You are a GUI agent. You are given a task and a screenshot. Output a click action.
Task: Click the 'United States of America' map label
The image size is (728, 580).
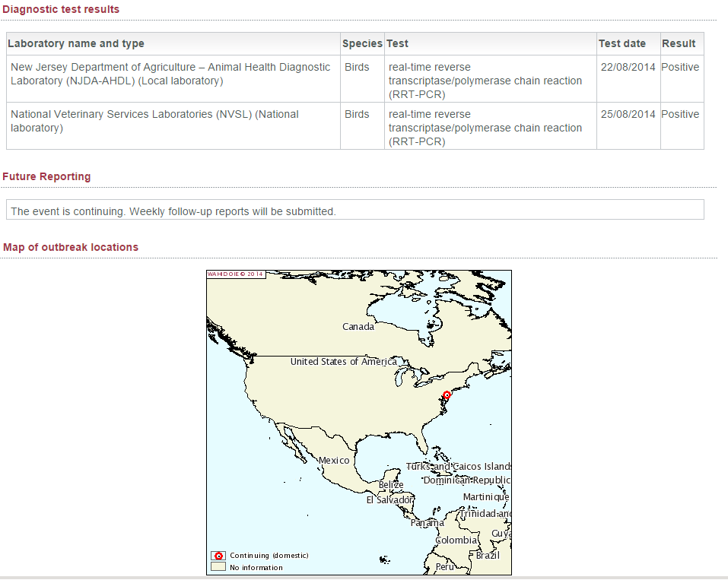click(x=344, y=362)
